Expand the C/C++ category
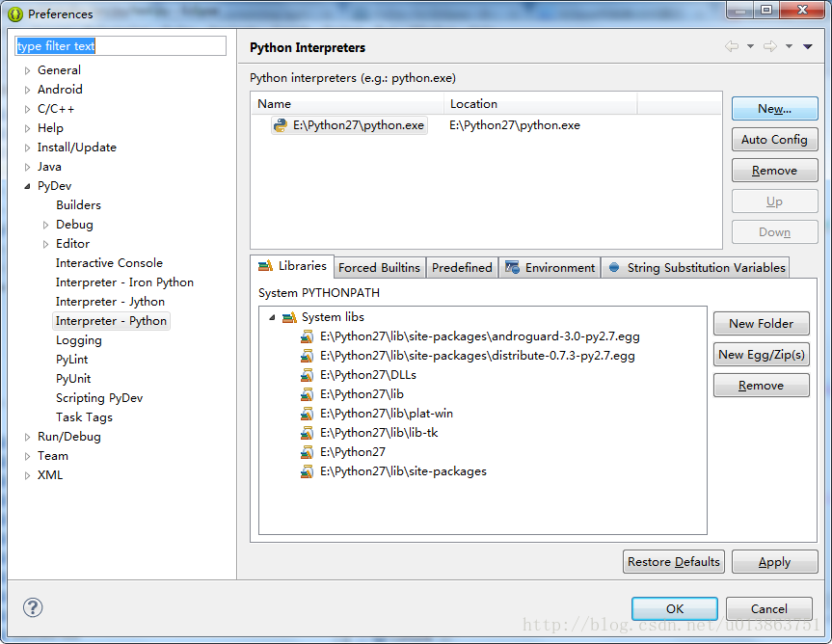 tap(27, 109)
